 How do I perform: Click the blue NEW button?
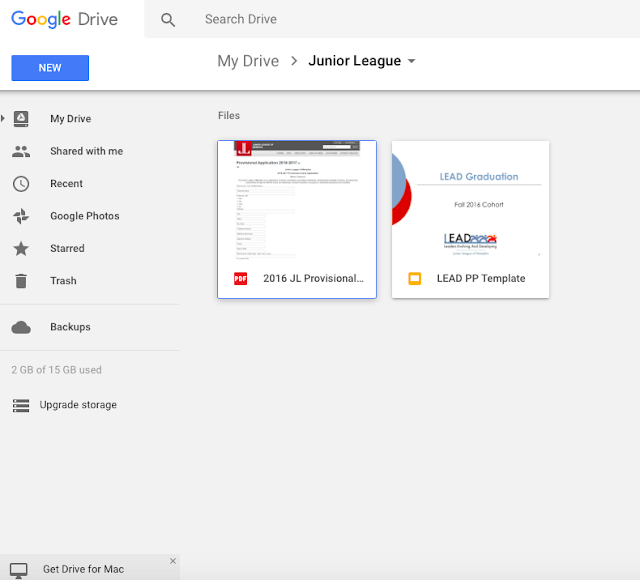click(x=50, y=68)
